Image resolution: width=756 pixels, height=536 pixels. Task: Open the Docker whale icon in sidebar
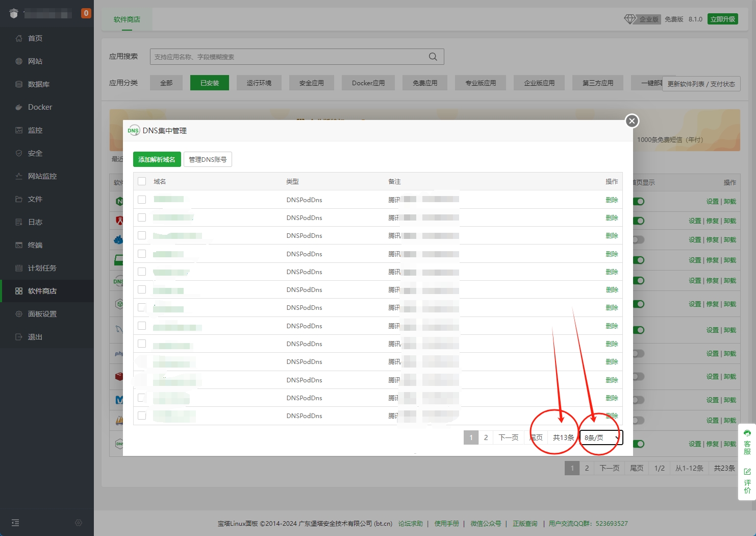(19, 107)
